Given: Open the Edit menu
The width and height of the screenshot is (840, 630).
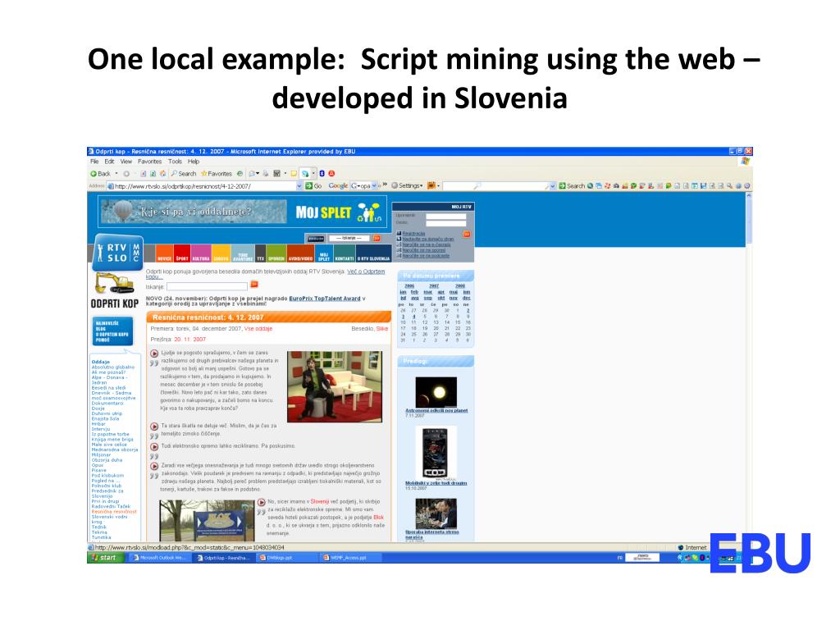Looking at the screenshot, I should [109, 162].
